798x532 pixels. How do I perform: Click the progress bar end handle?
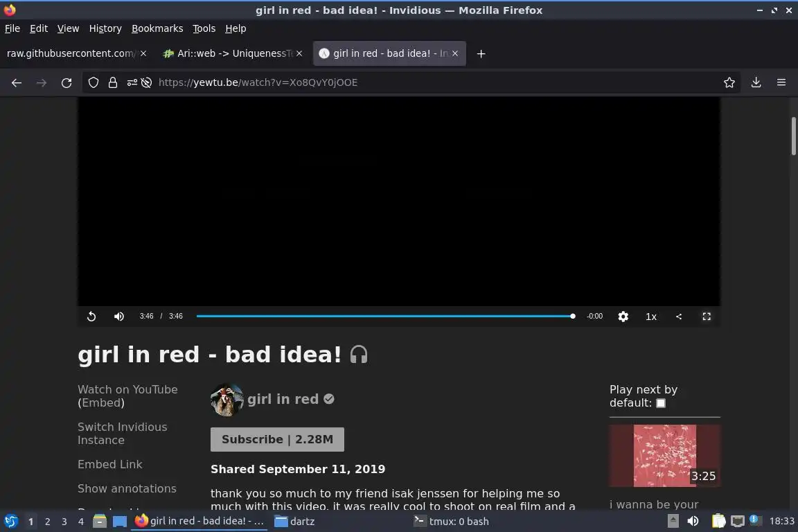coord(573,316)
